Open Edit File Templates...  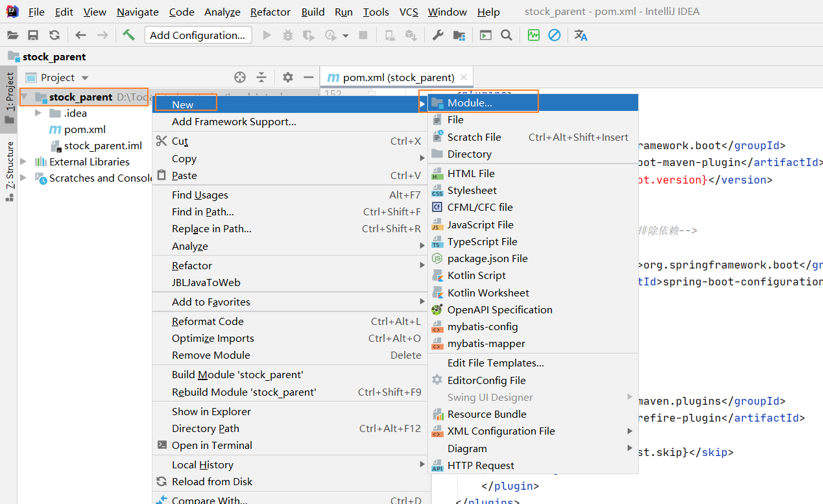tap(533, 363)
